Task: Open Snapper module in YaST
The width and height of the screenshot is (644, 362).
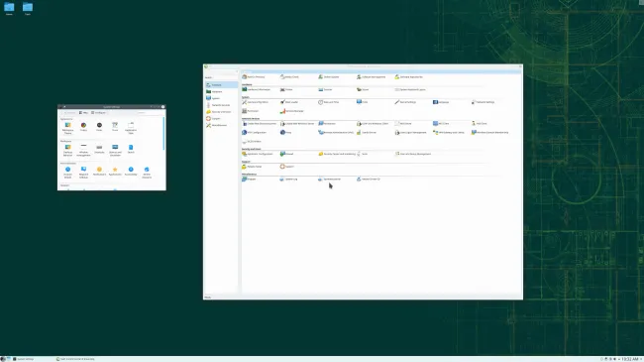Action: tap(249, 179)
